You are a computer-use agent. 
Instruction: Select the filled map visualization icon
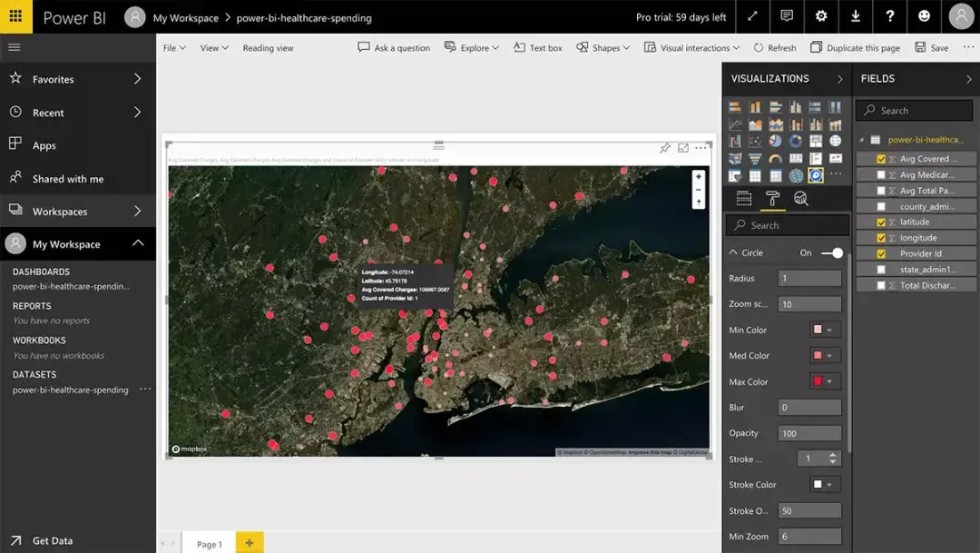click(733, 158)
